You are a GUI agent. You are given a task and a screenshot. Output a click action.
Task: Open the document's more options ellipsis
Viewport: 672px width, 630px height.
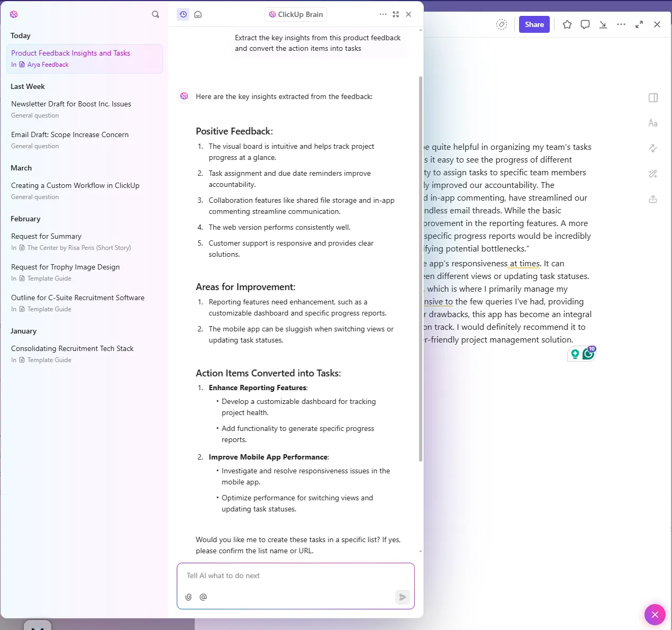pos(621,24)
